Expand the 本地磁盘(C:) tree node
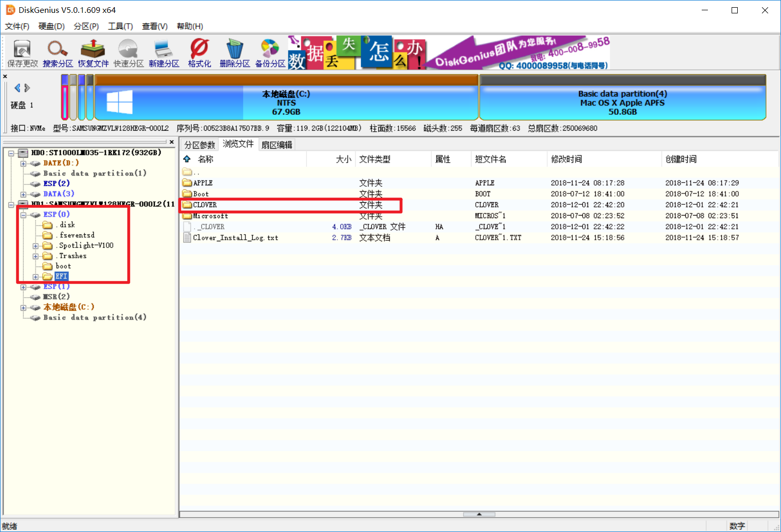 click(23, 308)
